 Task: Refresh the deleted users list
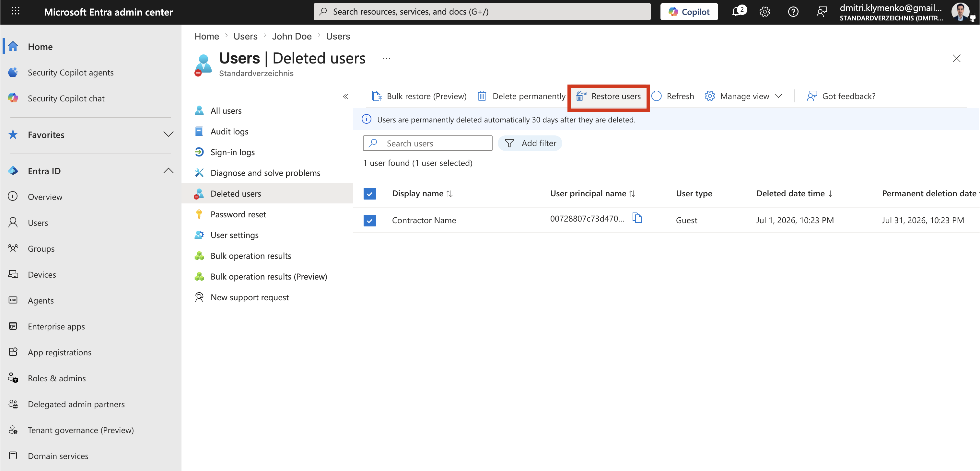pos(672,96)
